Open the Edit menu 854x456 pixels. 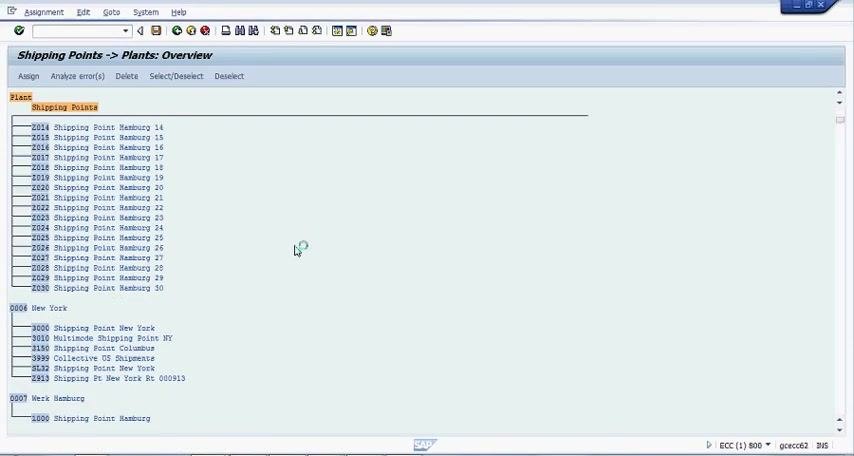coord(83,12)
